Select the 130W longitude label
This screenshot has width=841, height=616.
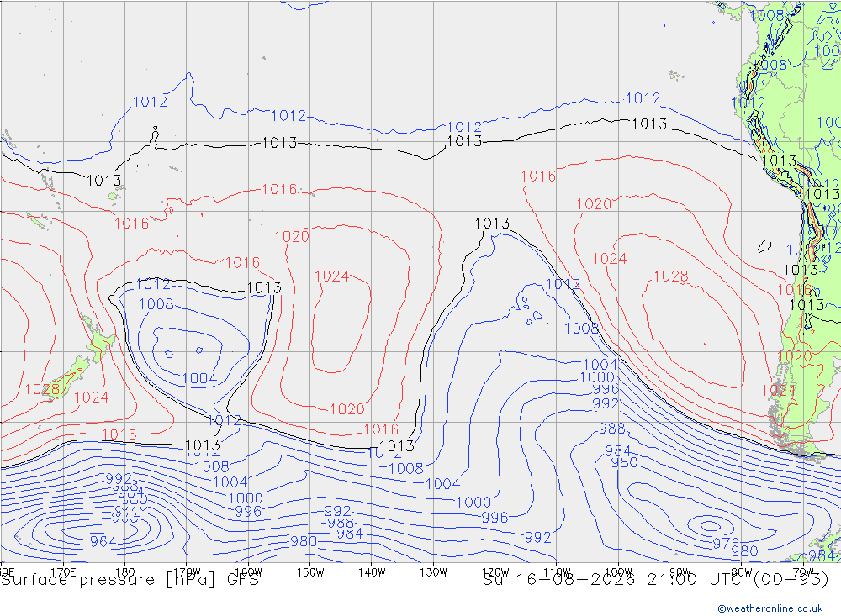pos(433,572)
